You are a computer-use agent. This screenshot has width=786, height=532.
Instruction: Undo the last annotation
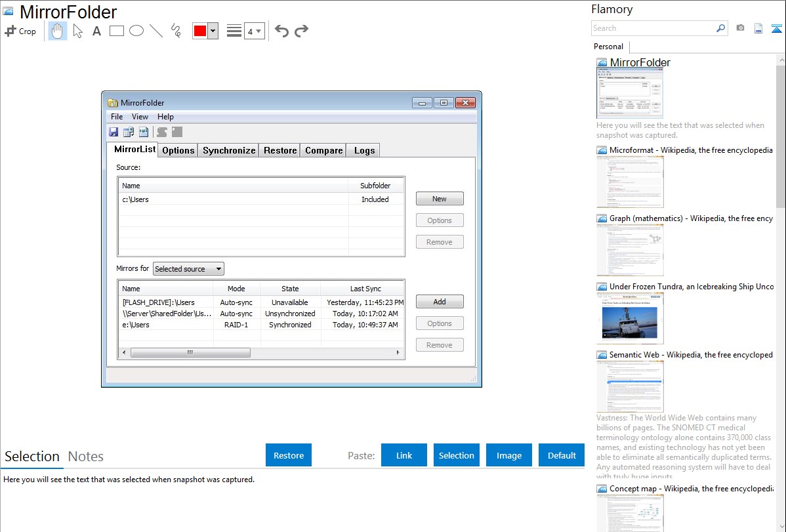[281, 31]
